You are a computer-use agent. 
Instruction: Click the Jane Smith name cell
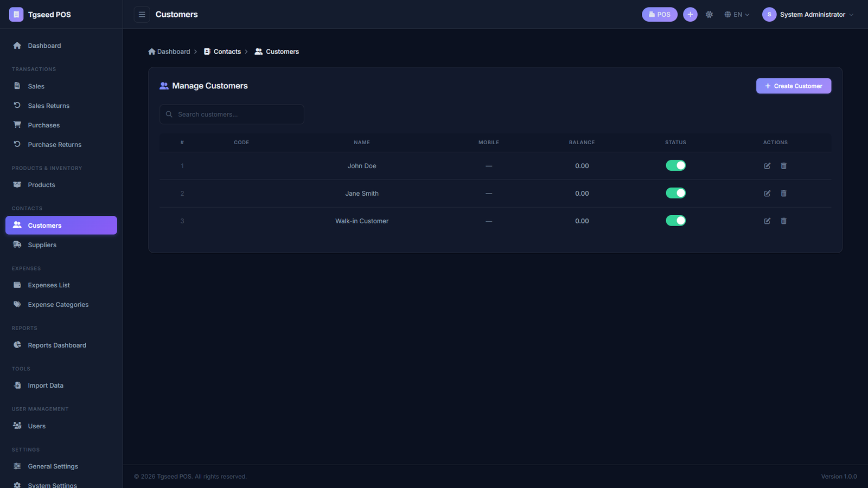point(362,194)
